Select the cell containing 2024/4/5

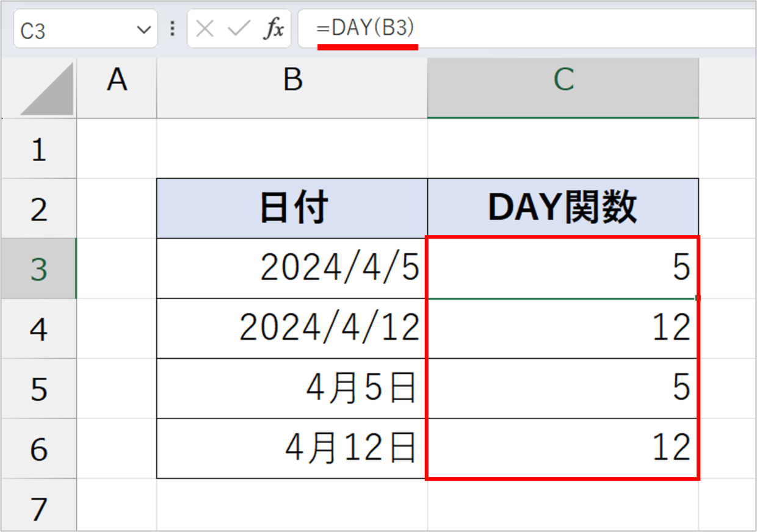click(292, 268)
